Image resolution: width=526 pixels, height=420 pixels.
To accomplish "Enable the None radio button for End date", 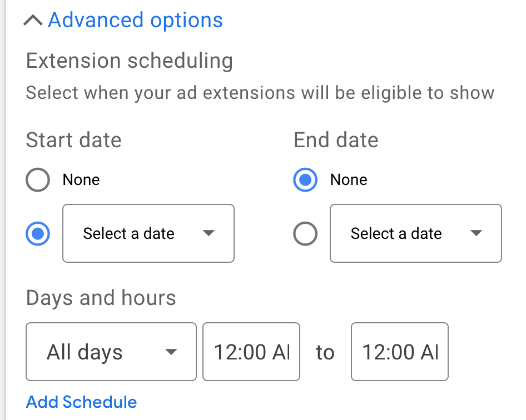I will click(x=305, y=179).
